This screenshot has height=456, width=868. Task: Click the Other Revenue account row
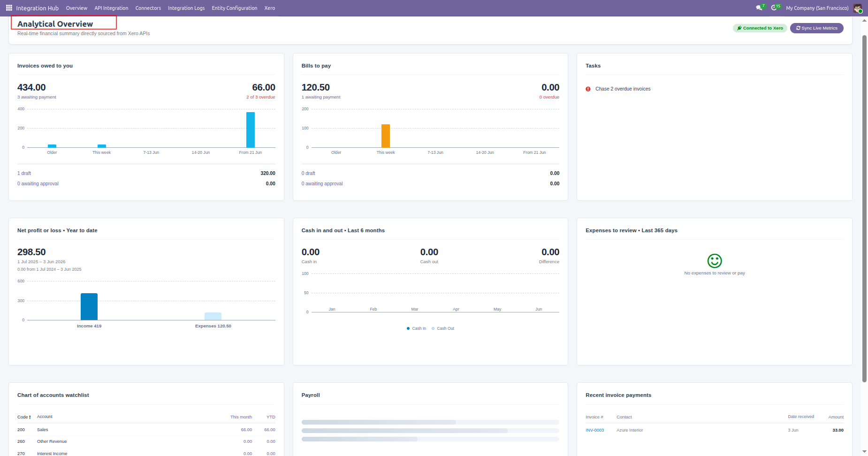click(146, 441)
